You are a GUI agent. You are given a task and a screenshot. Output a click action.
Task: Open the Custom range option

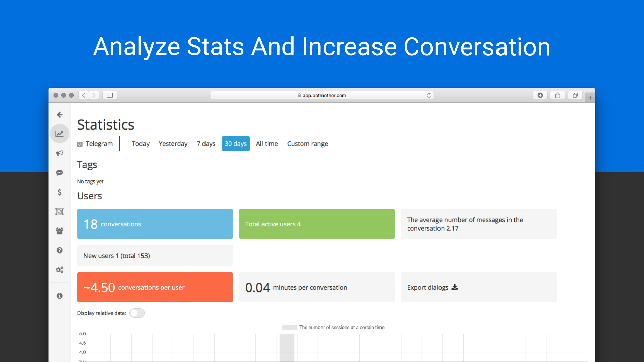pos(307,144)
